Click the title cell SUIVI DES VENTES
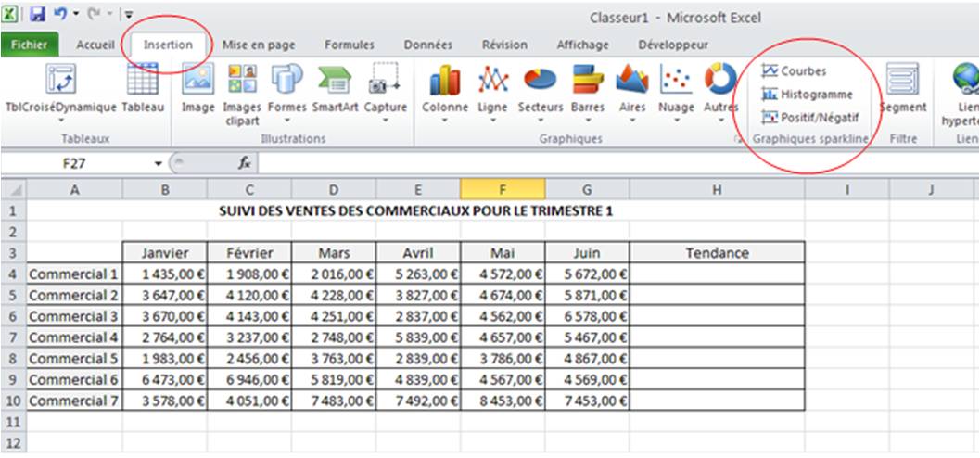This screenshot has width=980, height=458. pos(415,211)
